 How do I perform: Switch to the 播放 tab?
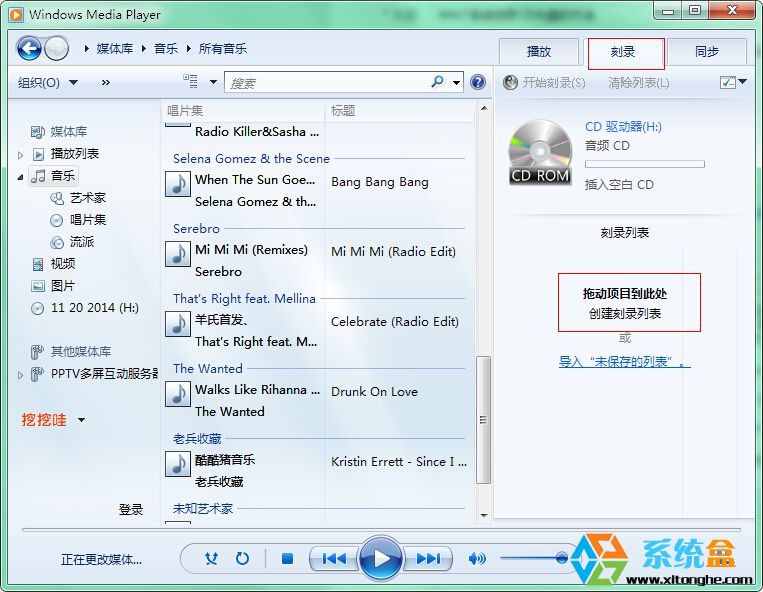[539, 52]
